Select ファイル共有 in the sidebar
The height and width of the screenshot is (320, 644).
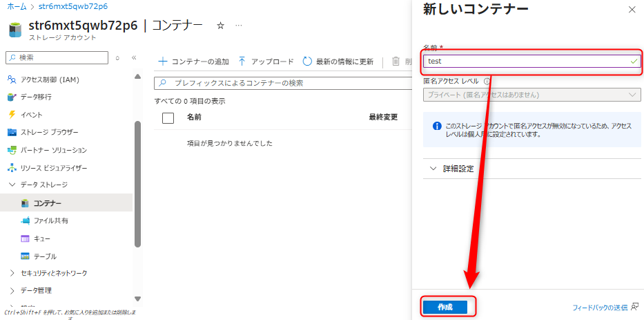(x=51, y=221)
